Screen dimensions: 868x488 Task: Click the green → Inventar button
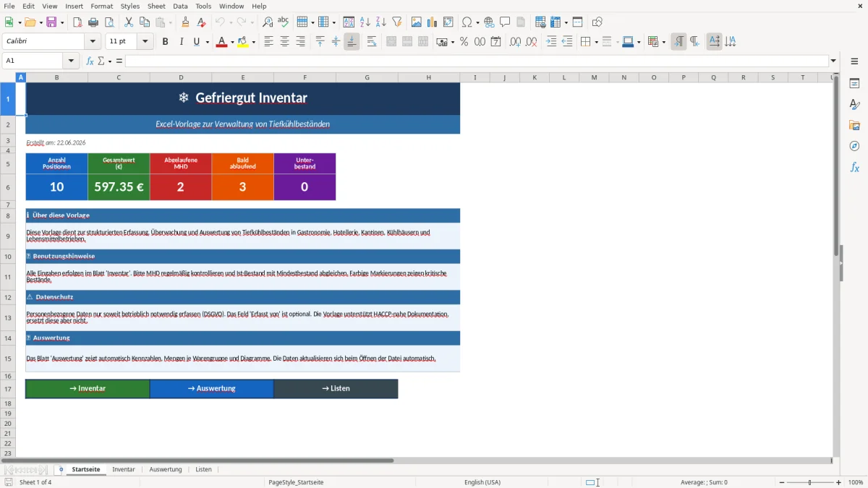coord(88,389)
